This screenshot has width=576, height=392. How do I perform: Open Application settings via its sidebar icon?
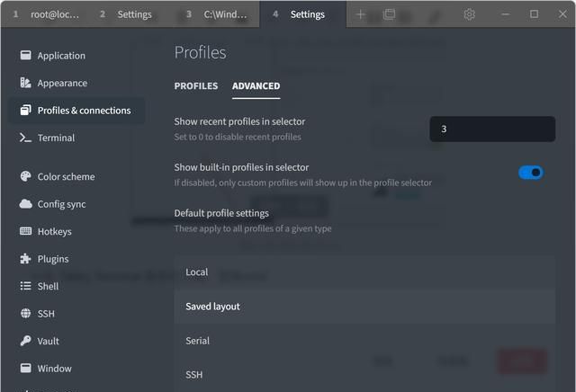[26, 56]
